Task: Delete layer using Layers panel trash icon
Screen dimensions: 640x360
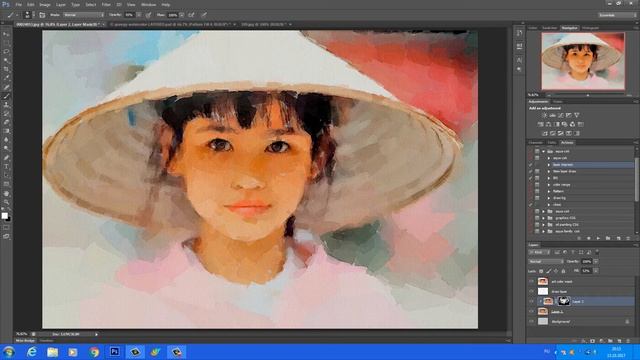Action: point(628,340)
